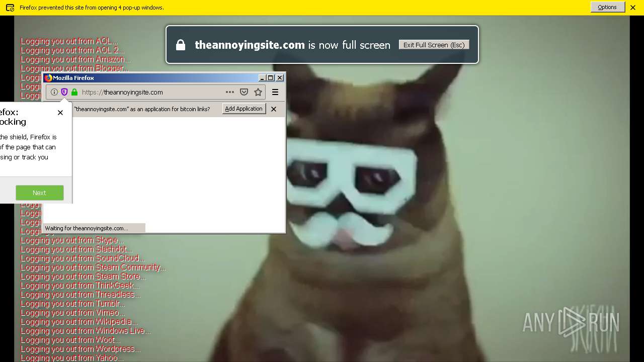Close the content blocking tour tooltip
Viewport: 644px width, 362px height.
pos(60,113)
